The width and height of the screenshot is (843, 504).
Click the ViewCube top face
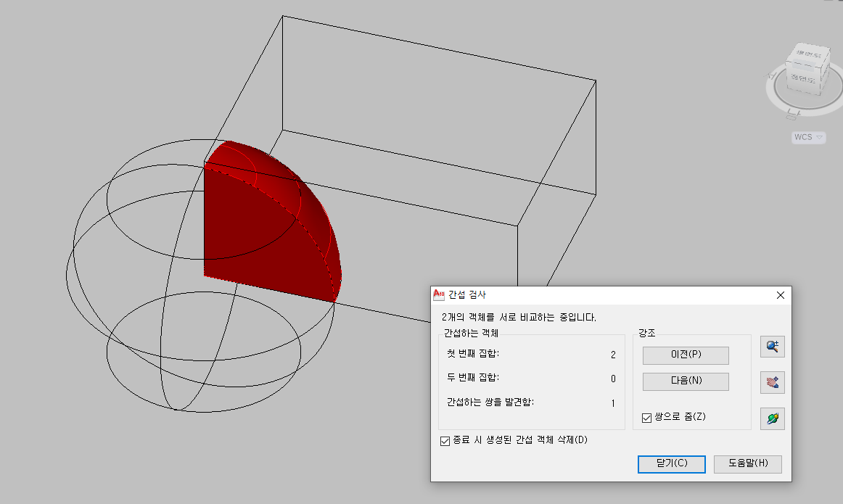tap(809, 54)
